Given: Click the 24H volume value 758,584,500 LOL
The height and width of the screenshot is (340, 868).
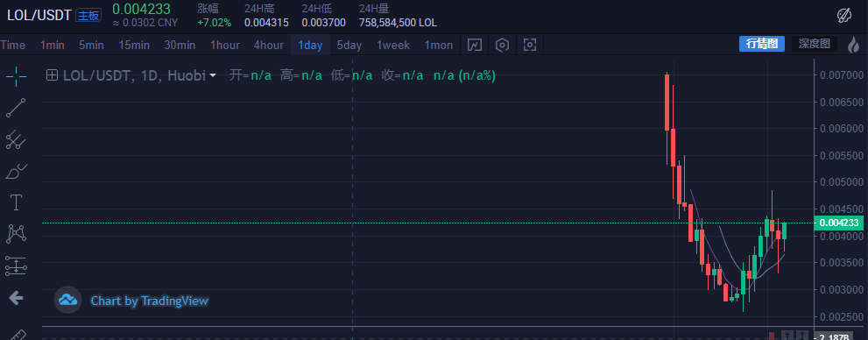Looking at the screenshot, I should click(398, 23).
